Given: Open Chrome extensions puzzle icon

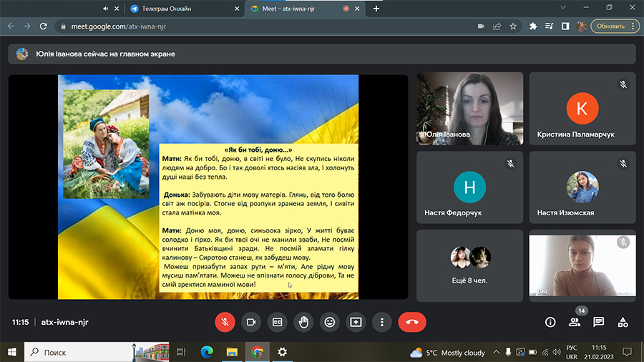Looking at the screenshot, I should (x=533, y=26).
